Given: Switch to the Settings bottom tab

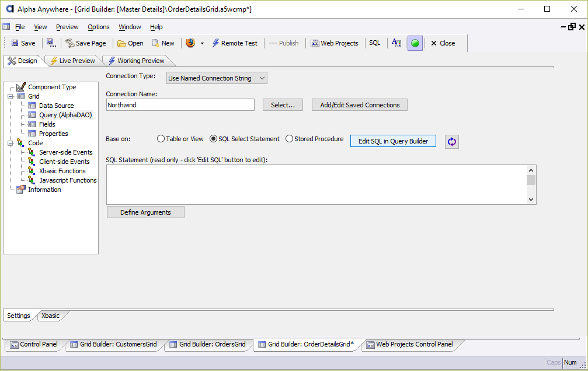Looking at the screenshot, I should [x=18, y=316].
